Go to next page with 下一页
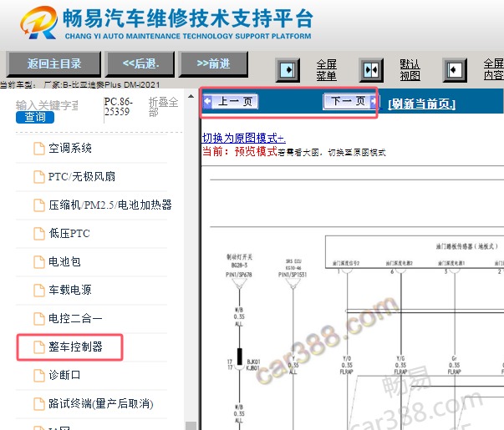 click(x=349, y=102)
